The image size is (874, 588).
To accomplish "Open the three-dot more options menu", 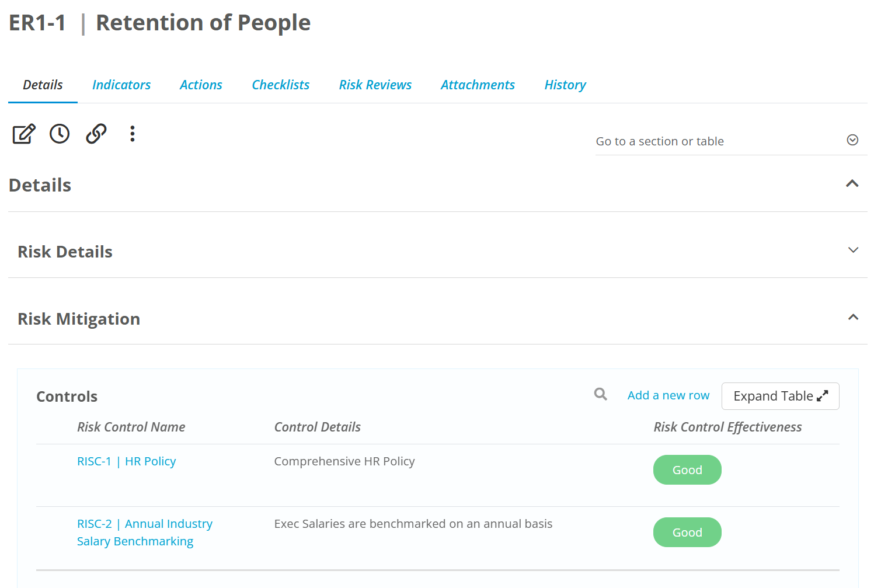I will point(133,134).
